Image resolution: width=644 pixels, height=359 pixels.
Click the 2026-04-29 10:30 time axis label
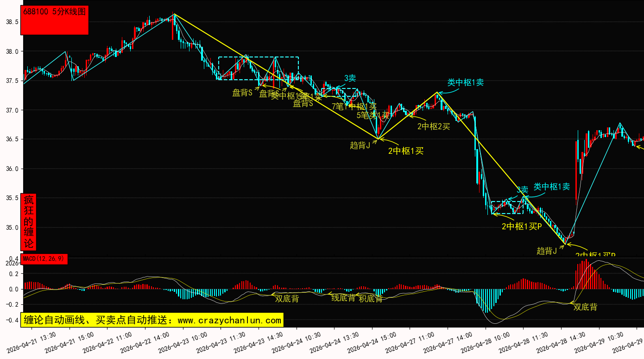pos(599,342)
